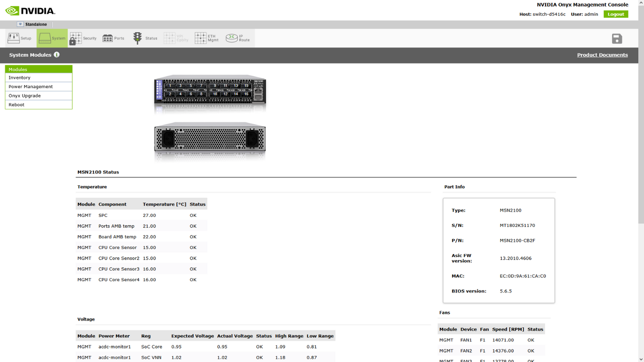Click the SPC temperature row
Image resolution: width=644 pixels, height=362 pixels.
coord(142,215)
